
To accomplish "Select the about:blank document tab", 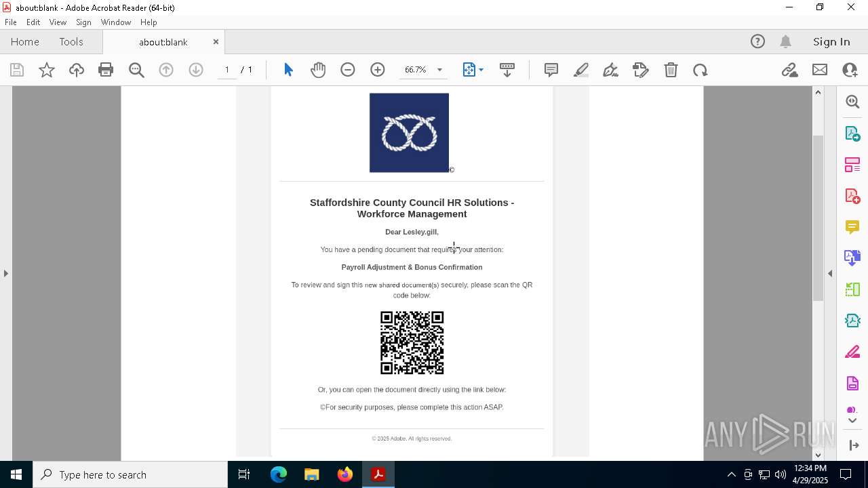I will pos(163,42).
